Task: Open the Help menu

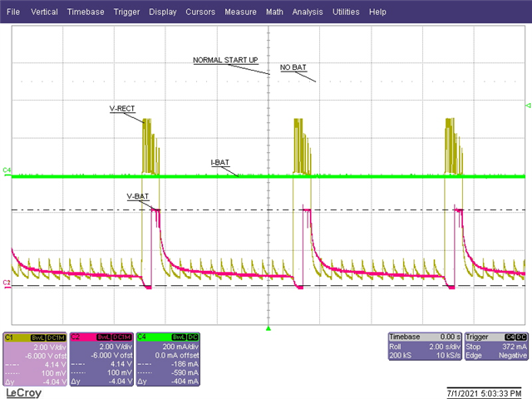Action: tap(377, 12)
